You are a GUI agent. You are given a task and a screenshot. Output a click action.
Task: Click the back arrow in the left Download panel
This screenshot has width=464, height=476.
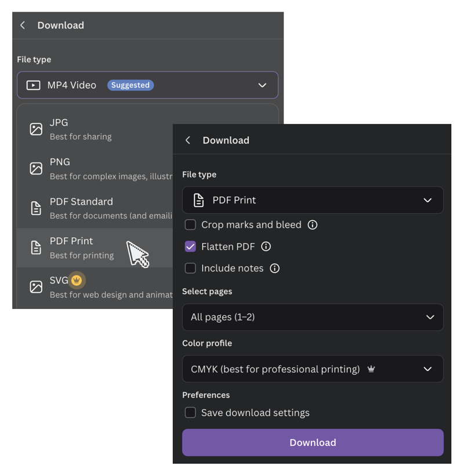pyautogui.click(x=23, y=26)
